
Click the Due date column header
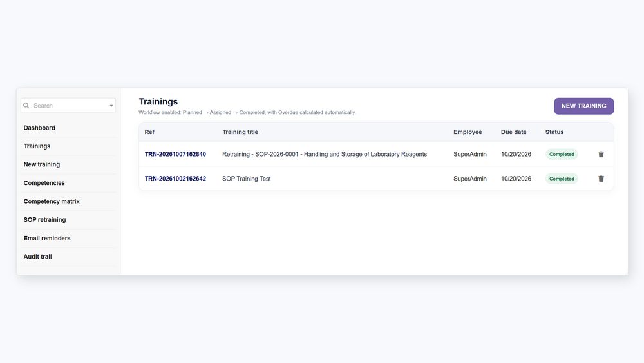coord(513,132)
